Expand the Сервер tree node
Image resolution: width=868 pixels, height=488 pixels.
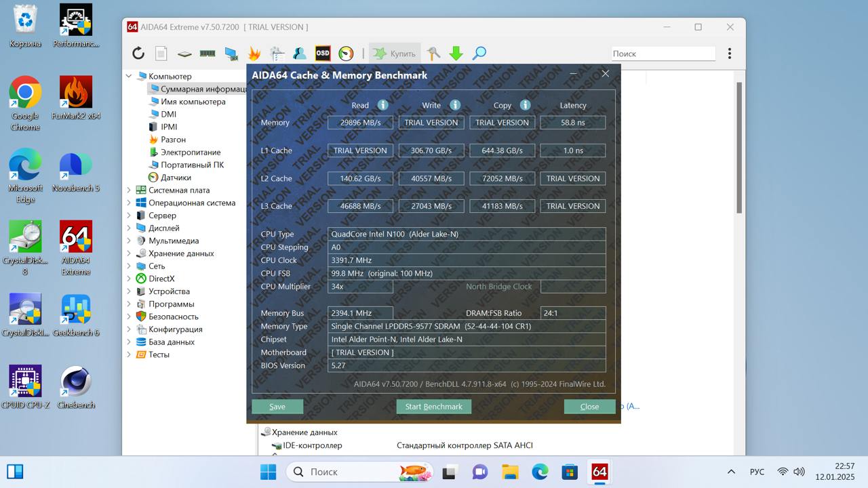coord(129,216)
